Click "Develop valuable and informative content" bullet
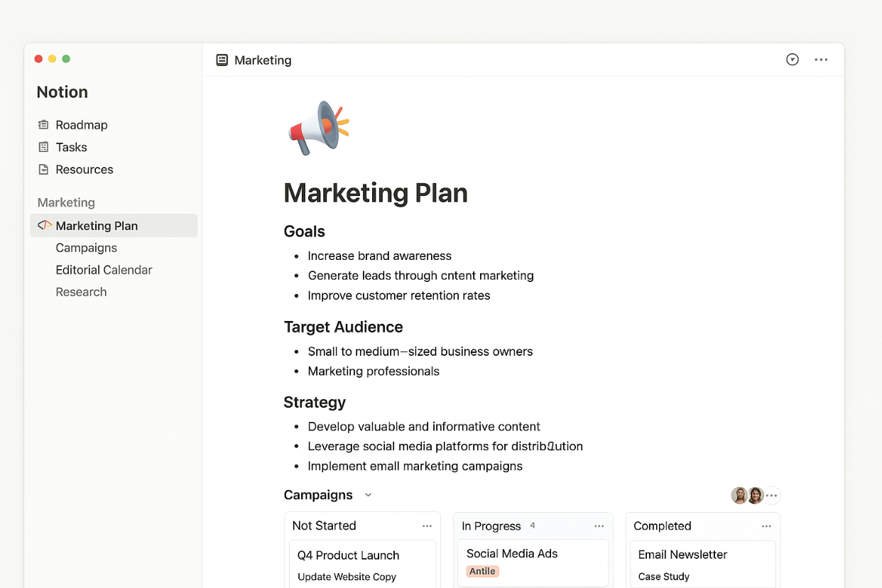The image size is (882, 588). [x=424, y=427]
